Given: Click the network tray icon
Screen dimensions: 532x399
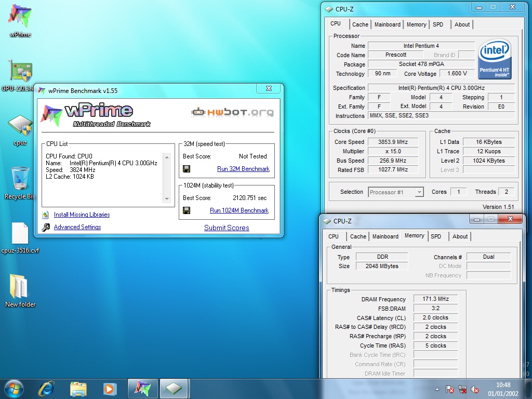Looking at the screenshot, I should pos(462,389).
